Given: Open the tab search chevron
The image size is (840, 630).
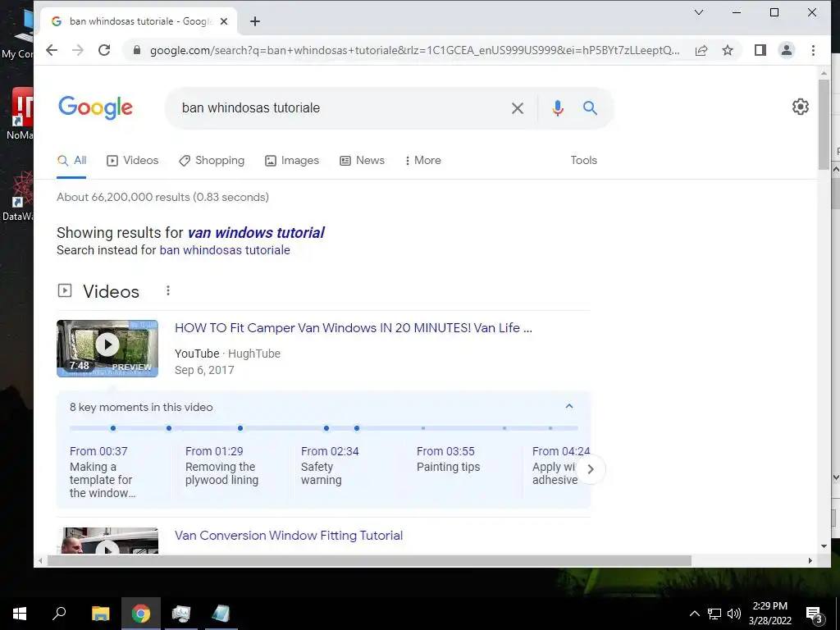Looking at the screenshot, I should tap(699, 12).
